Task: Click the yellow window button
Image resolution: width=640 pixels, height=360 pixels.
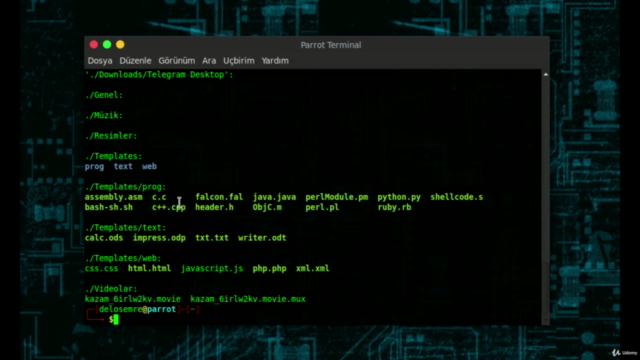Action: click(x=120, y=44)
